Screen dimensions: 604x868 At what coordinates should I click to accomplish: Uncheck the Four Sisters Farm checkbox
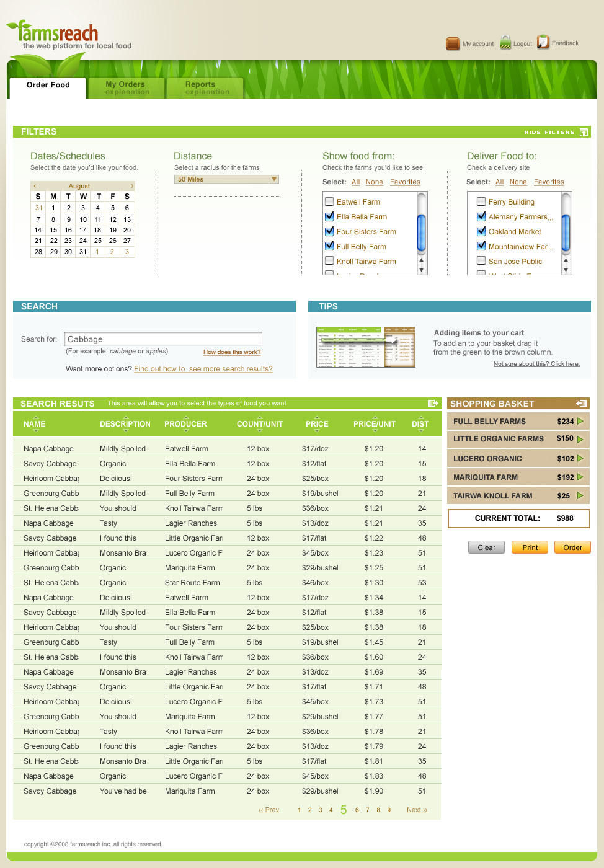[x=329, y=231]
